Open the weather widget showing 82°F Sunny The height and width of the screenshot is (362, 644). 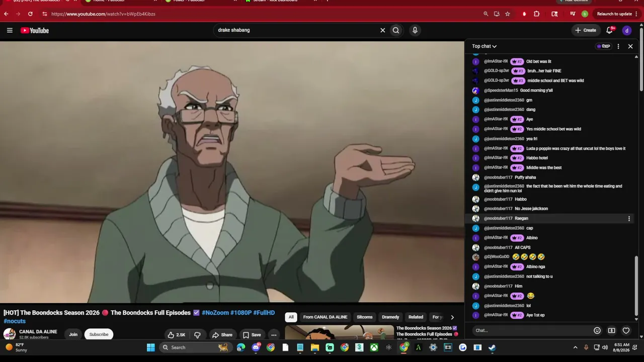pos(16,347)
